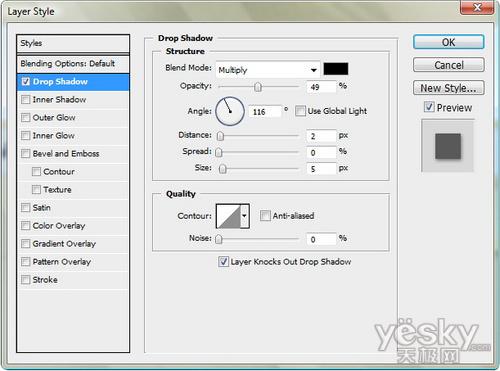
Task: Confirm with the OK button
Action: tap(449, 42)
